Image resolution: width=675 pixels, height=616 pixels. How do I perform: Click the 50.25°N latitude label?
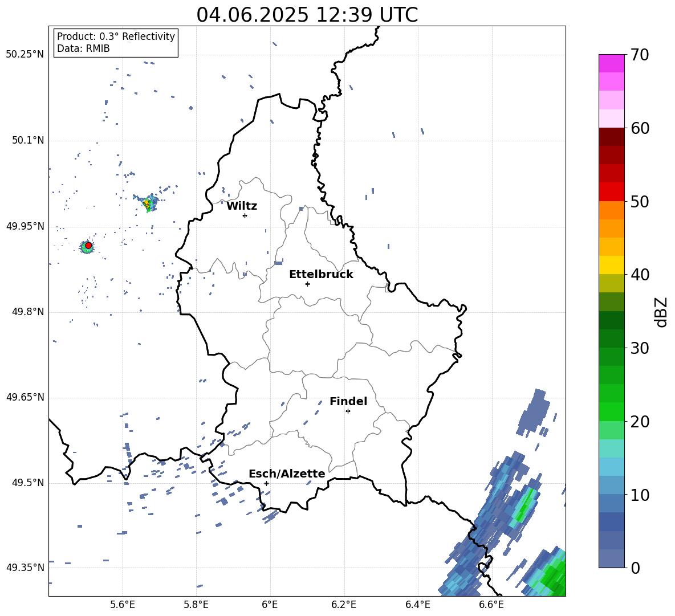(25, 55)
